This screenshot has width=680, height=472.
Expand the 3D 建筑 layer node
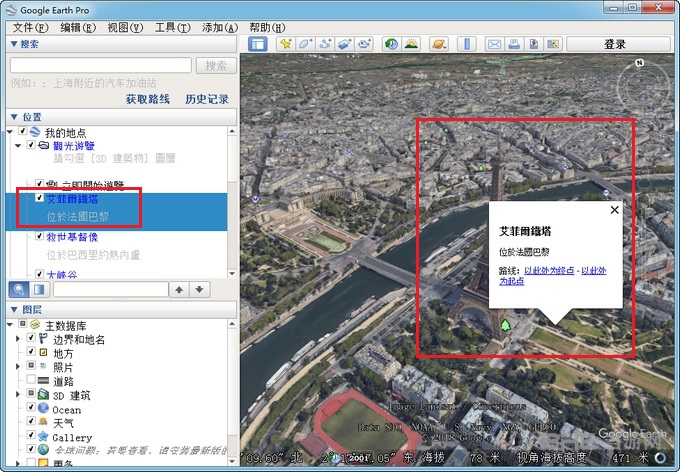pyautogui.click(x=18, y=394)
